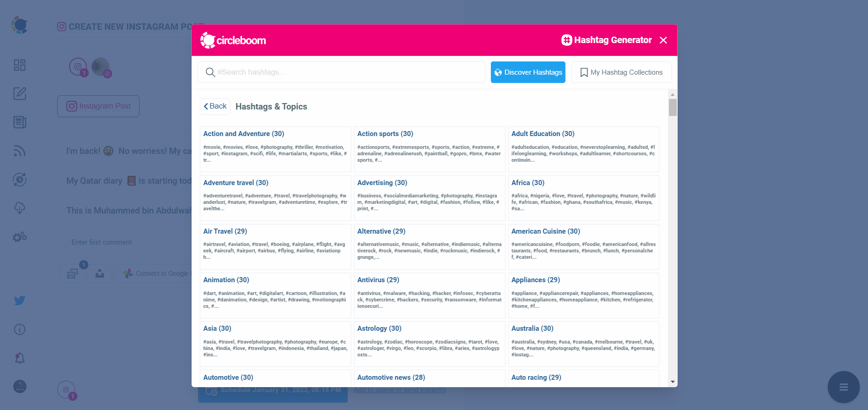The height and width of the screenshot is (410, 868).
Task: Select first Instagram account avatar
Action: (x=78, y=67)
